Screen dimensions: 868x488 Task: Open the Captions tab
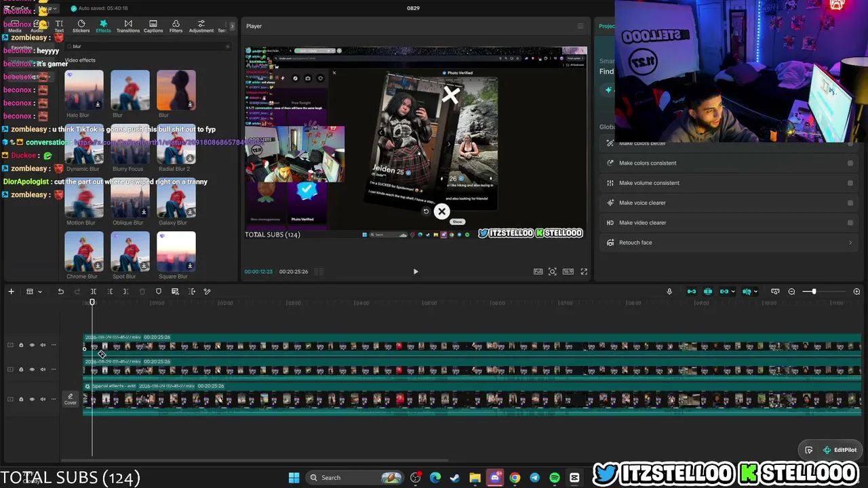153,26
